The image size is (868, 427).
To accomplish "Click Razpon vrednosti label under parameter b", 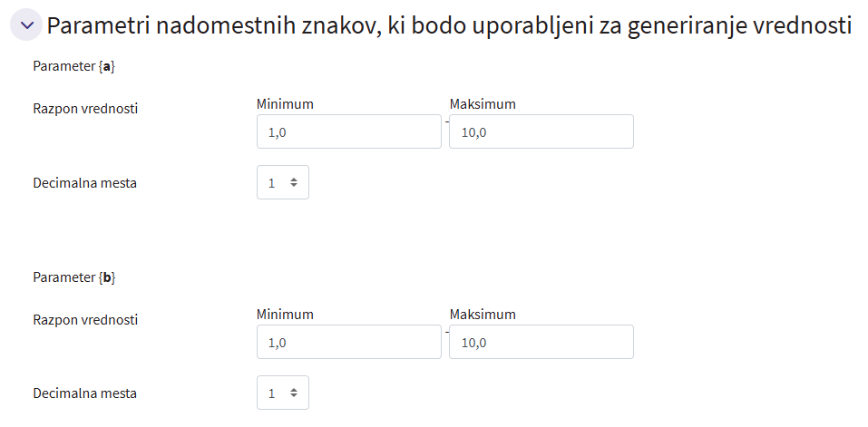I will click(x=85, y=319).
